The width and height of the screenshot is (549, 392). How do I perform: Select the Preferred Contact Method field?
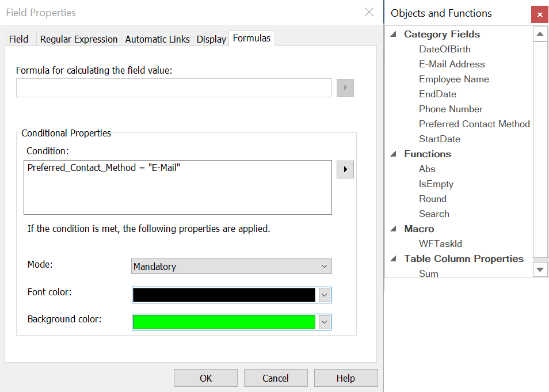pos(474,124)
